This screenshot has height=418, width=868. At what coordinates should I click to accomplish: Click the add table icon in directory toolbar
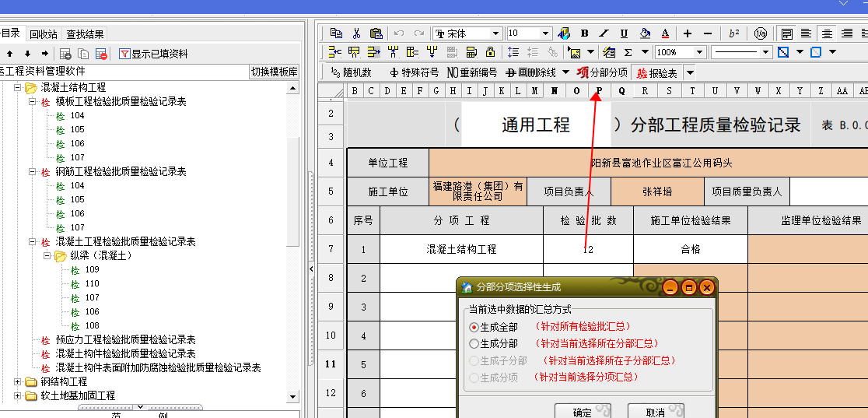pos(65,54)
